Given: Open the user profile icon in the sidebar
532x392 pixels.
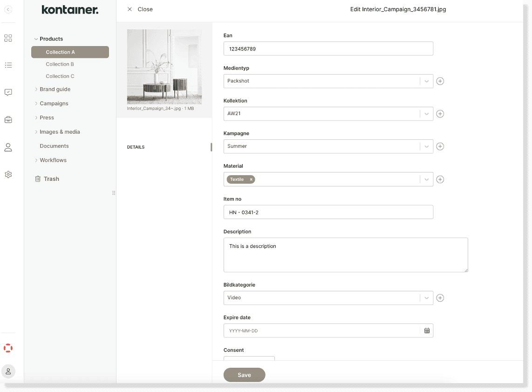Looking at the screenshot, I should tap(8, 147).
